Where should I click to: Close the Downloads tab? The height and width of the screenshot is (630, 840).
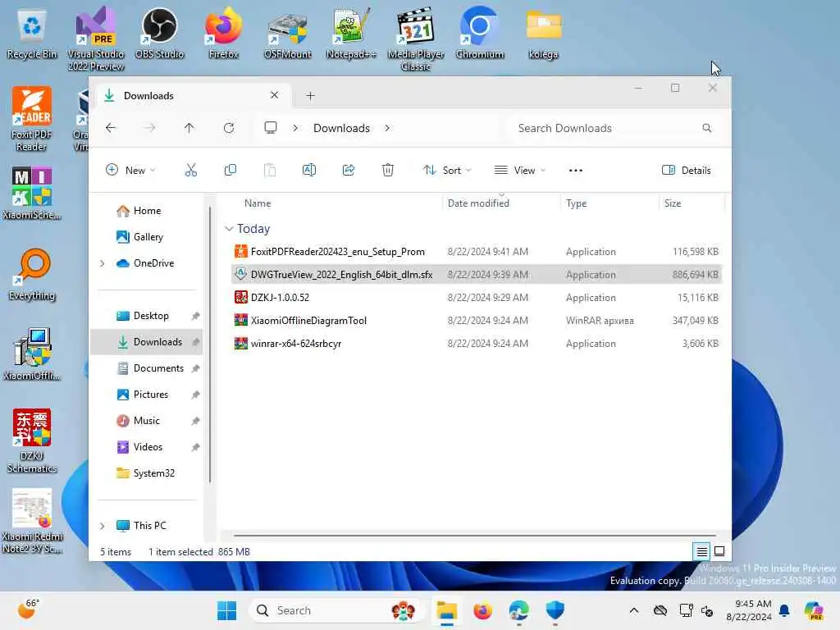[x=274, y=95]
